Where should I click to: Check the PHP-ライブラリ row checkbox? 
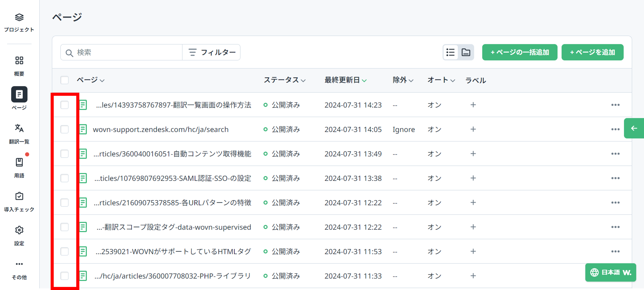pyautogui.click(x=65, y=276)
